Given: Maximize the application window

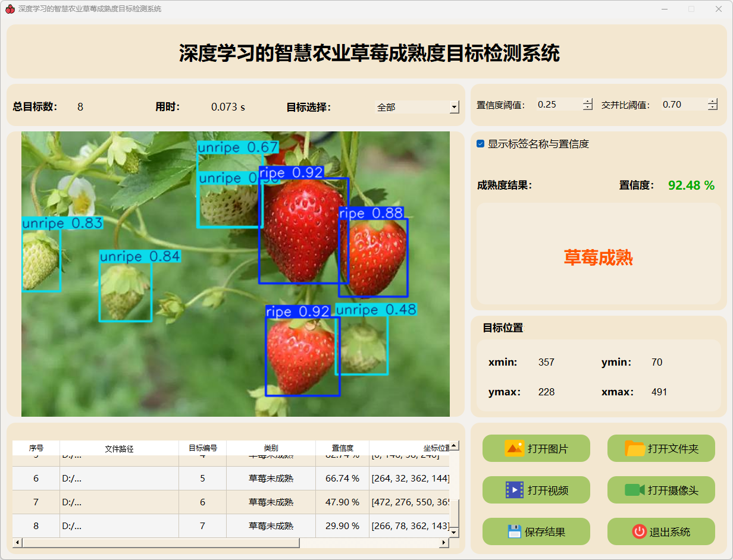Looking at the screenshot, I should [x=691, y=9].
